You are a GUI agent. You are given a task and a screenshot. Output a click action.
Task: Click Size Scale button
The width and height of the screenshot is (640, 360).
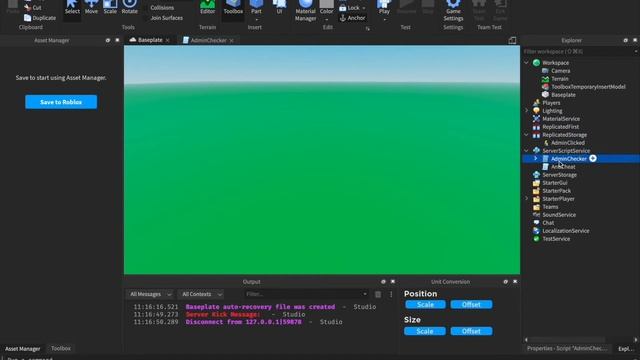[x=425, y=331]
